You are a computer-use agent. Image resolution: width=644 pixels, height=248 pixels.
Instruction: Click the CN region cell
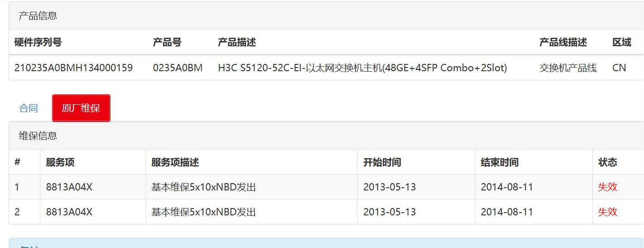[619, 68]
